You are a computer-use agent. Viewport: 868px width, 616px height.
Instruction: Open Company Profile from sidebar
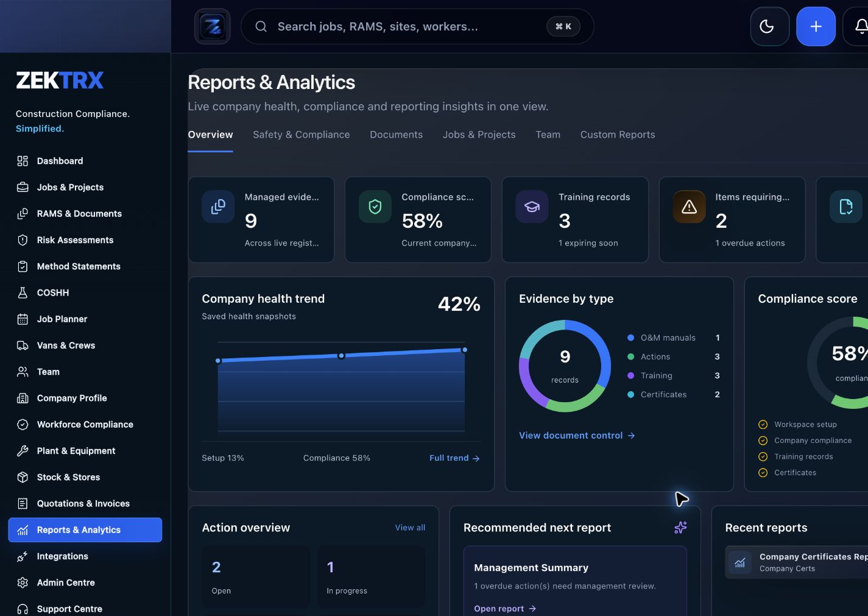pyautogui.click(x=85, y=398)
